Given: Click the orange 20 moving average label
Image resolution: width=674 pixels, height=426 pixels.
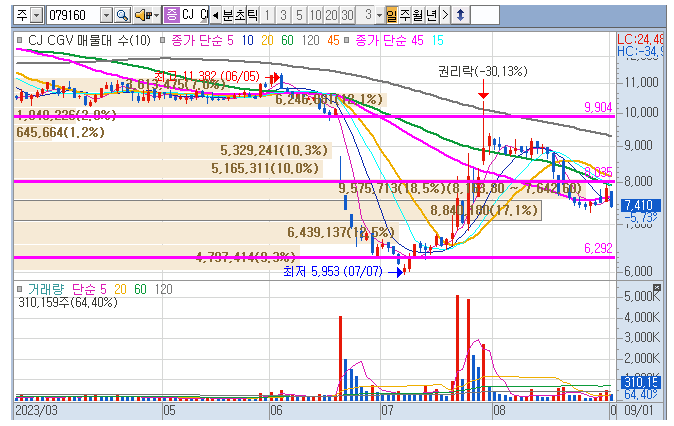Looking at the screenshot, I should point(267,40).
